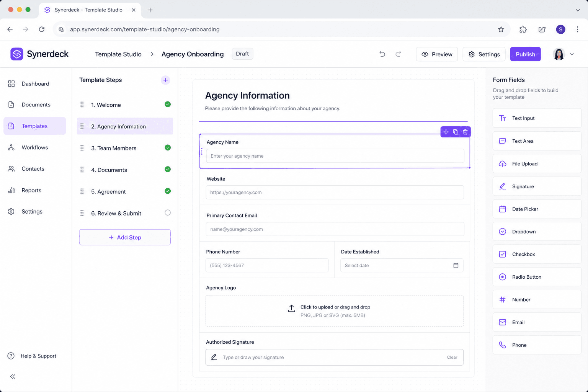The width and height of the screenshot is (588, 392).
Task: Add Text Area field from Form Fields
Action: [537, 141]
